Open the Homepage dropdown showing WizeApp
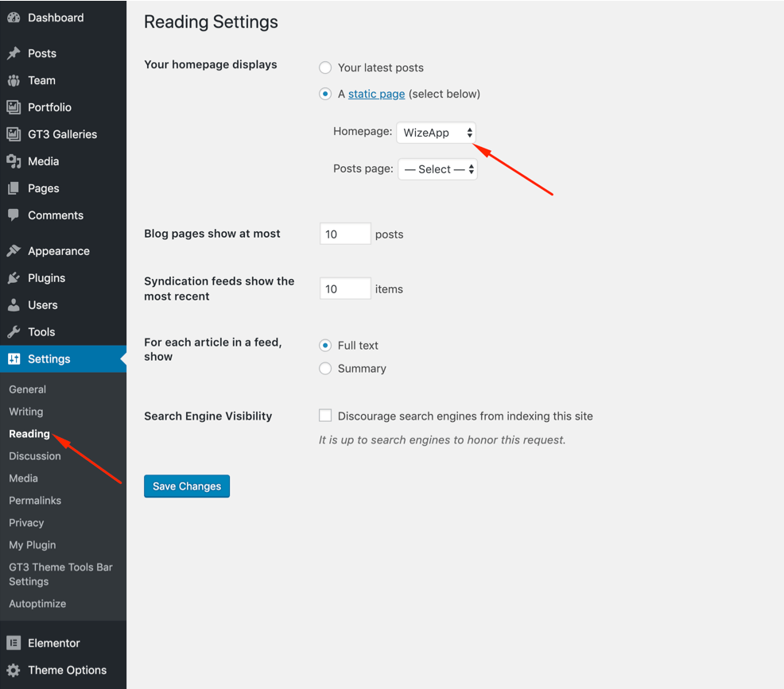784x689 pixels. [x=436, y=133]
